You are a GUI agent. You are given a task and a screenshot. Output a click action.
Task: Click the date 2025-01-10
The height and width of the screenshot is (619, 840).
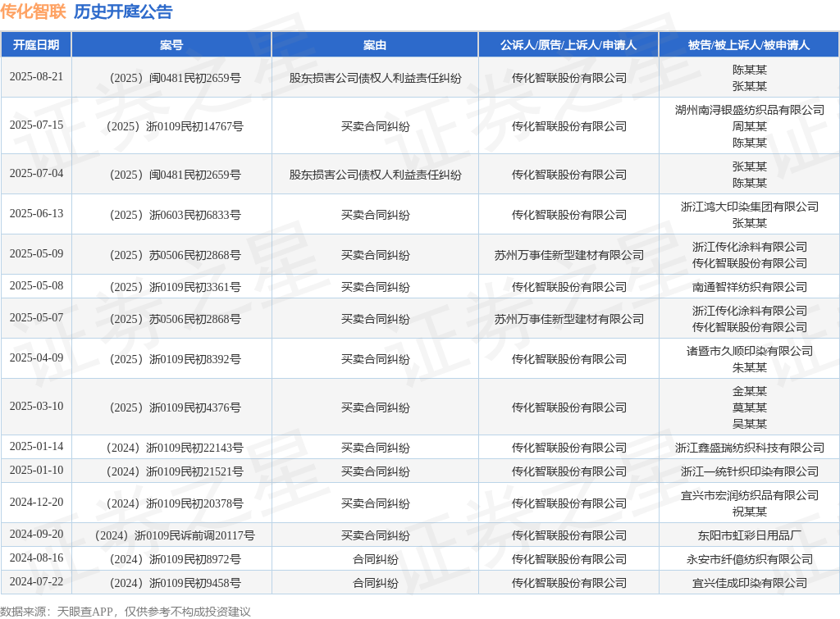[36, 470]
